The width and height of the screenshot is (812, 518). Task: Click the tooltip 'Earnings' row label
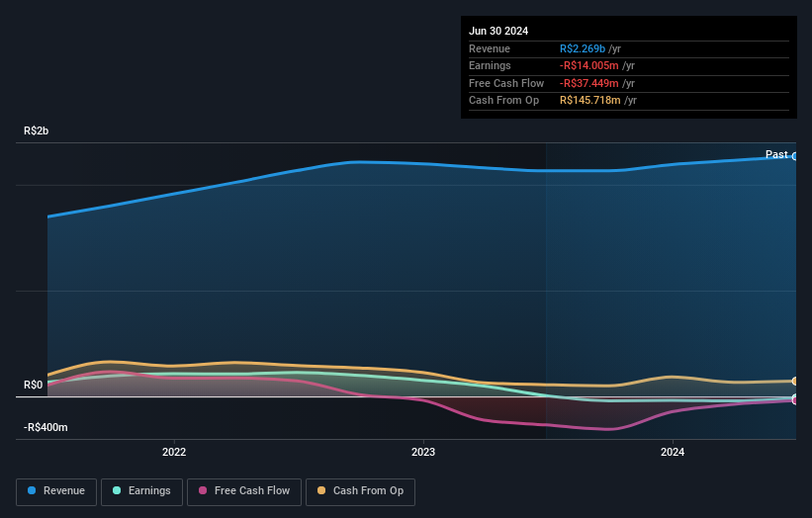click(x=490, y=65)
